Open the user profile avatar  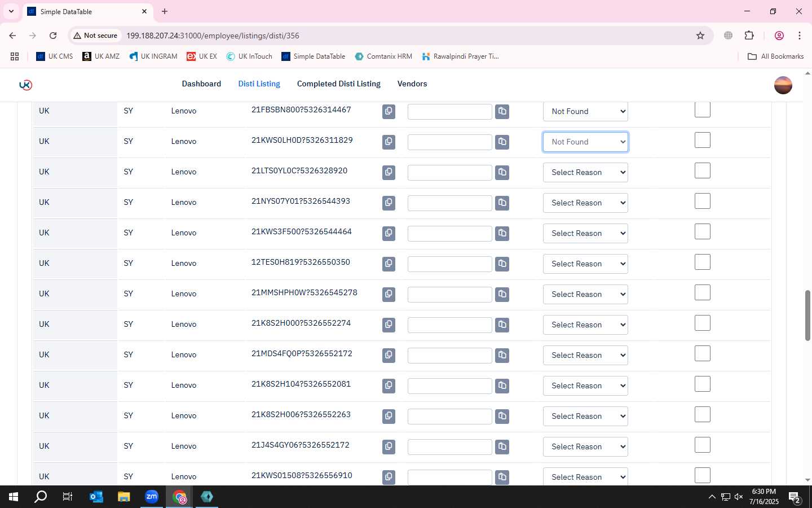(x=783, y=85)
